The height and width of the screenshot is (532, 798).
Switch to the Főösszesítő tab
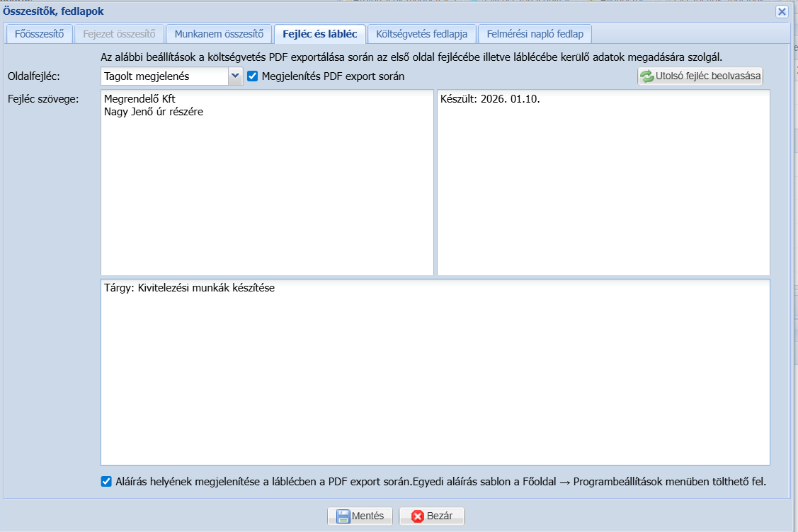click(40, 33)
